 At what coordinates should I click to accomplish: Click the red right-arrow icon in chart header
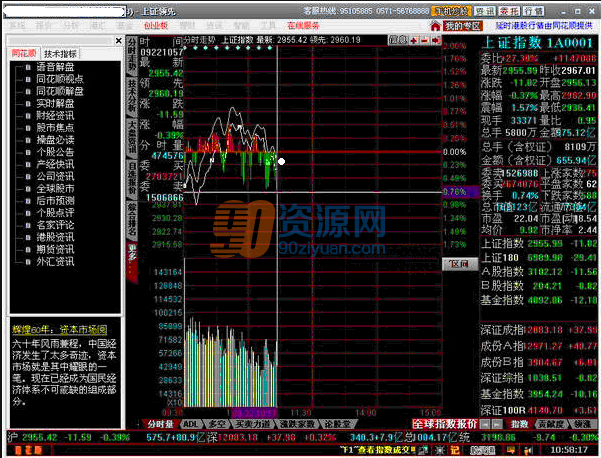click(x=436, y=40)
